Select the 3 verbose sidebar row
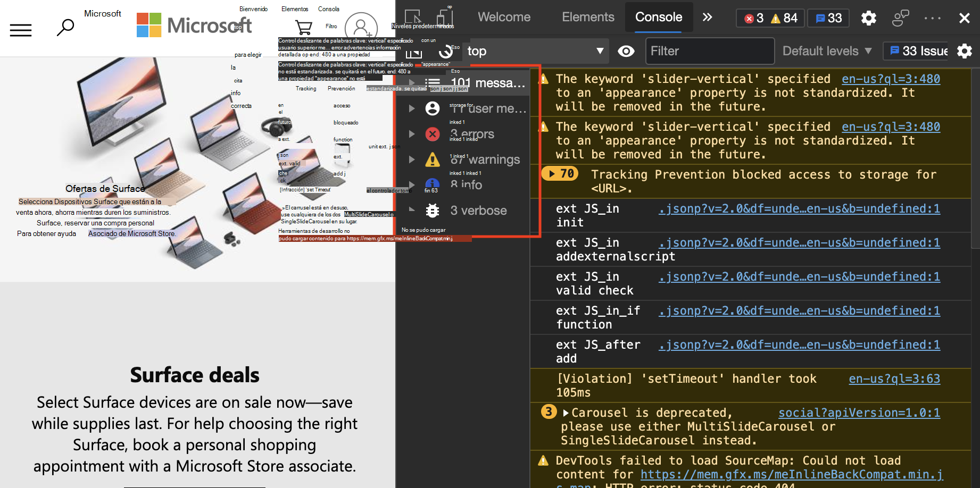The image size is (980, 488). click(x=463, y=211)
